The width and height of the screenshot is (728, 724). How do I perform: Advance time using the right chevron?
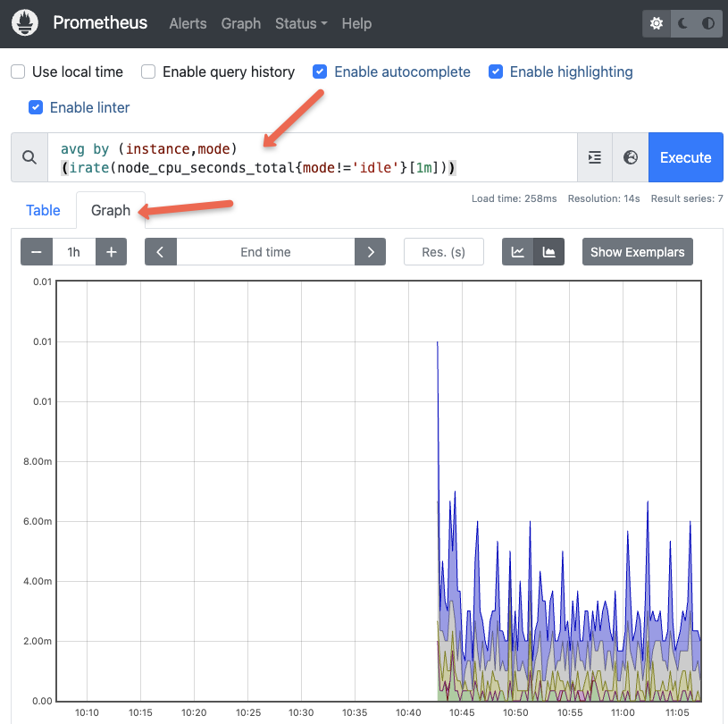click(x=370, y=251)
